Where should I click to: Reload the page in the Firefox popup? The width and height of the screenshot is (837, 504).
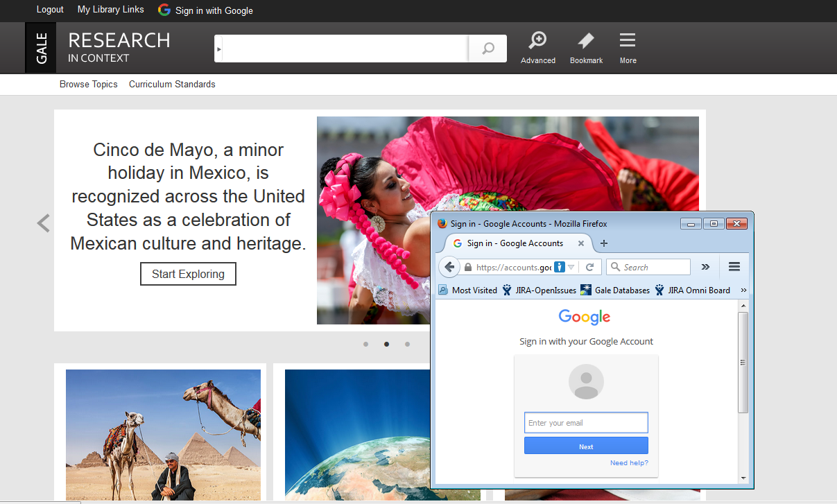click(590, 267)
